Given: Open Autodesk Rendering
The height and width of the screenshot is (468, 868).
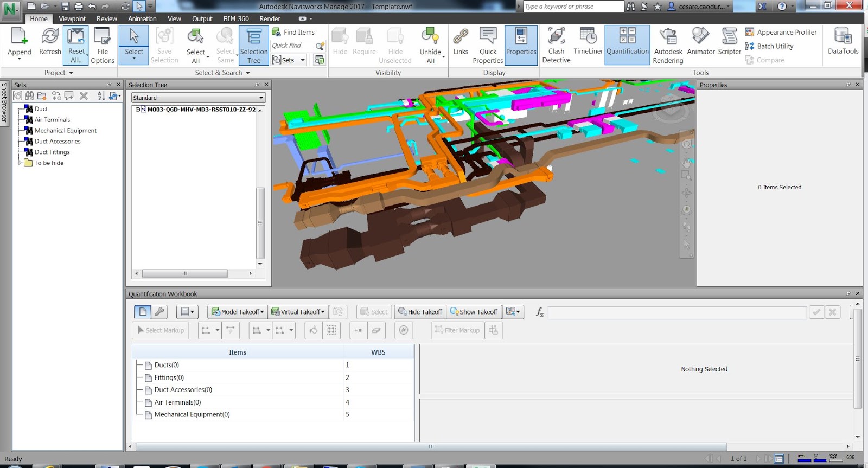Looking at the screenshot, I should 668,46.
